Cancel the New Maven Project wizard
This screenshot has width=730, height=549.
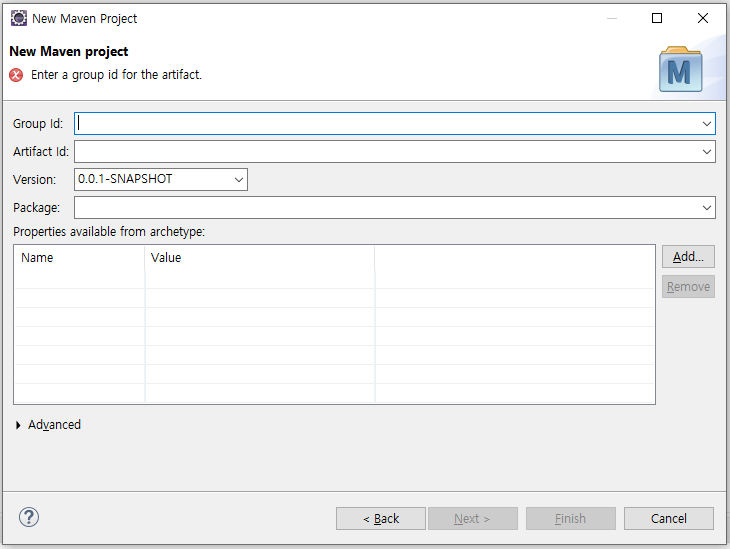pos(669,518)
